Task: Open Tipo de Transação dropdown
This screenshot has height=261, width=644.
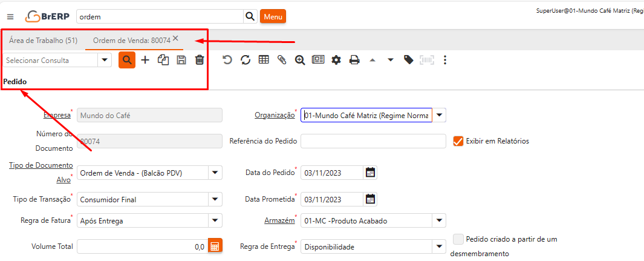Action: 215,199
